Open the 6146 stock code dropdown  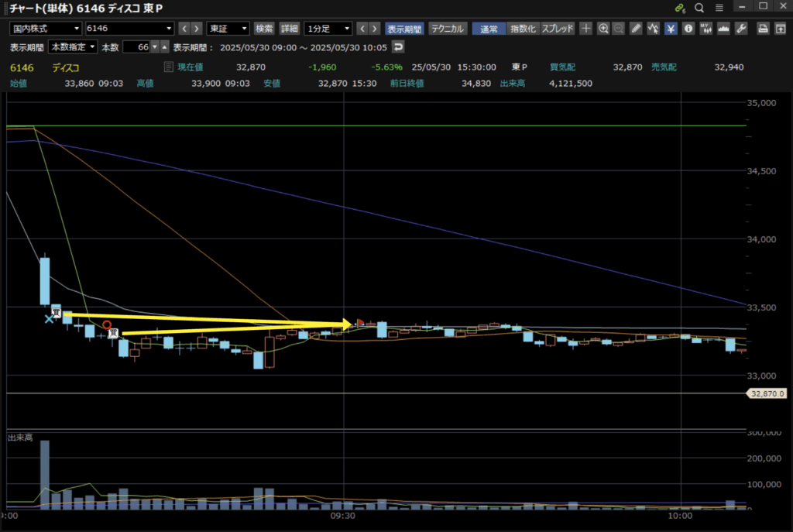point(129,29)
